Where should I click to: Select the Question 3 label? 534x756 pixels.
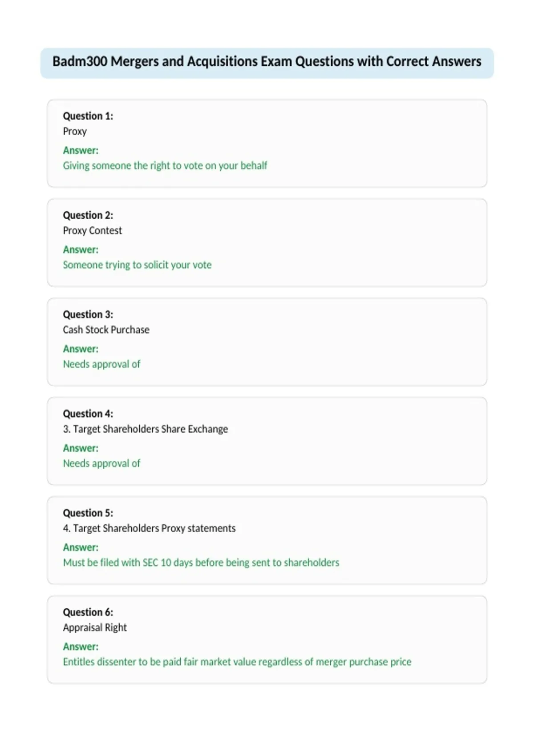[x=88, y=314]
